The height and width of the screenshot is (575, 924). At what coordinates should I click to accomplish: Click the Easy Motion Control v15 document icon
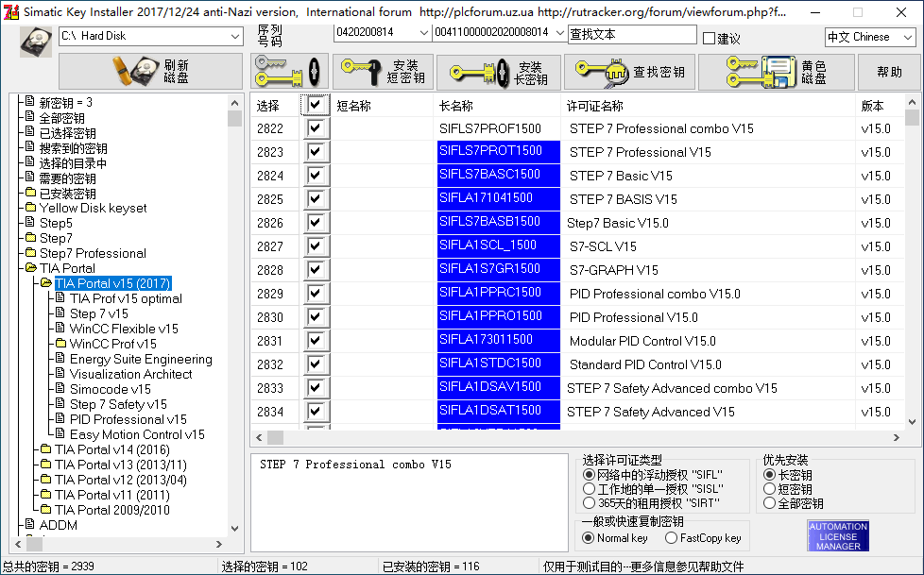click(60, 433)
